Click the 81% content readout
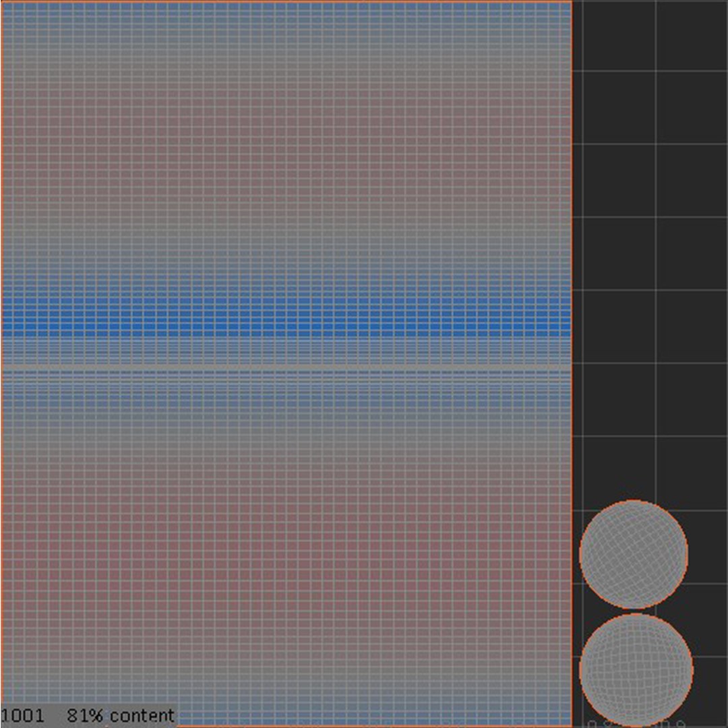 pos(121,715)
